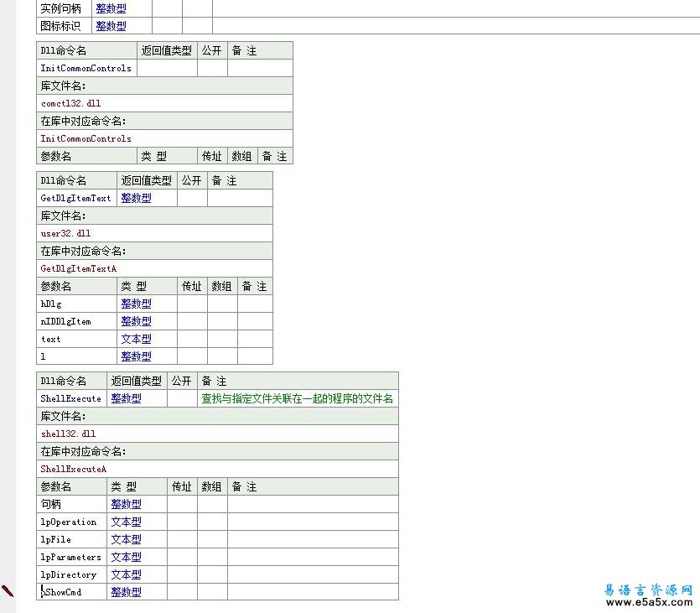Toggle the 公开 cell for ShellExecute
Viewport: 700px width, 613px height.
(x=182, y=398)
